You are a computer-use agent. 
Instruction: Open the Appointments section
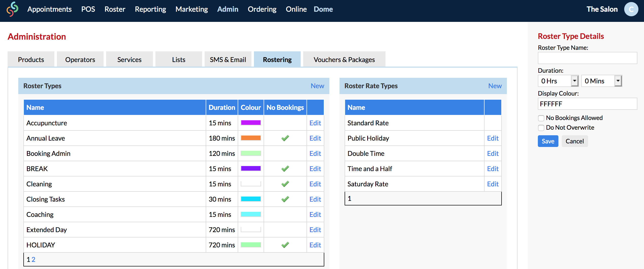pos(49,9)
